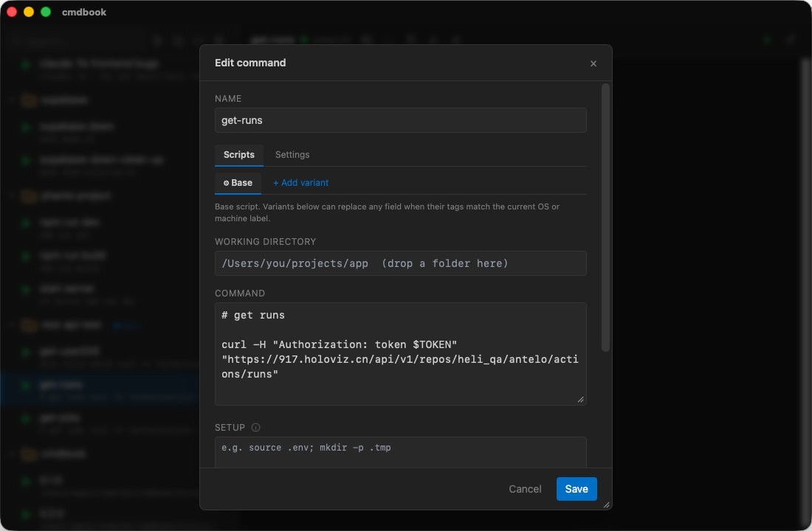The image size is (812, 531).
Task: Click the dialog corner resize grip
Action: pyautogui.click(x=606, y=504)
